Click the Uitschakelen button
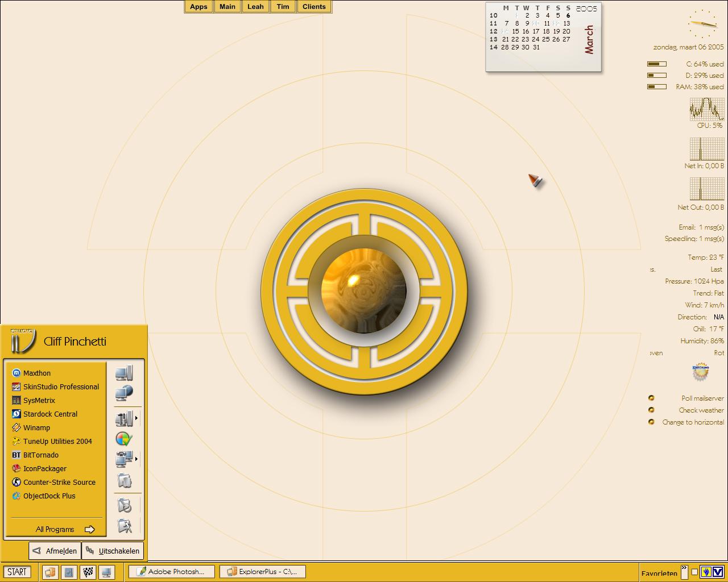The height and width of the screenshot is (582, 728). tap(113, 551)
